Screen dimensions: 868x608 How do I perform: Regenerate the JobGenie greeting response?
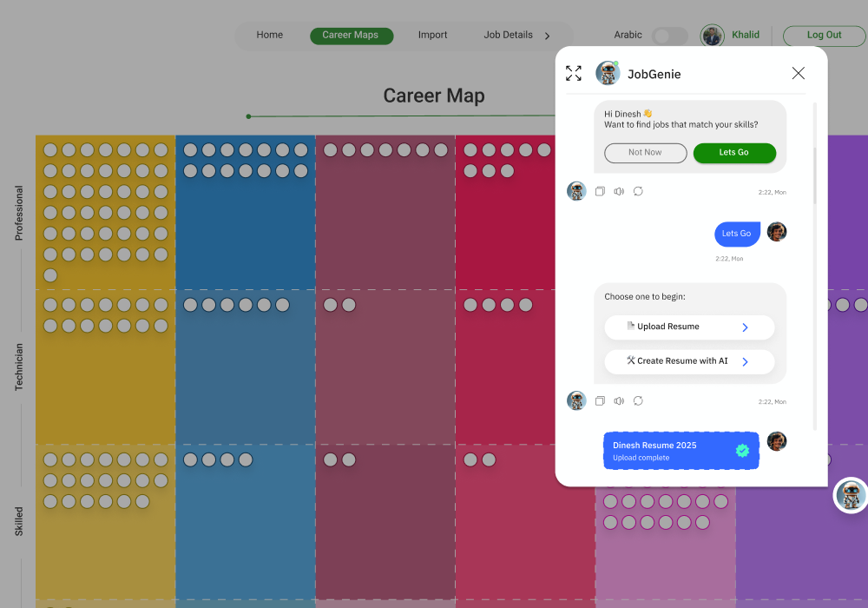tap(638, 191)
